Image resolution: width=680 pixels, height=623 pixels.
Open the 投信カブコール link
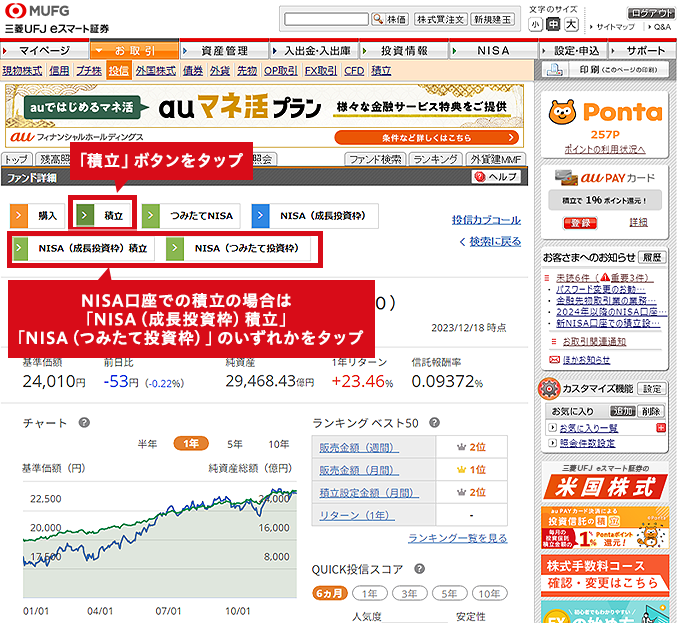click(x=486, y=220)
